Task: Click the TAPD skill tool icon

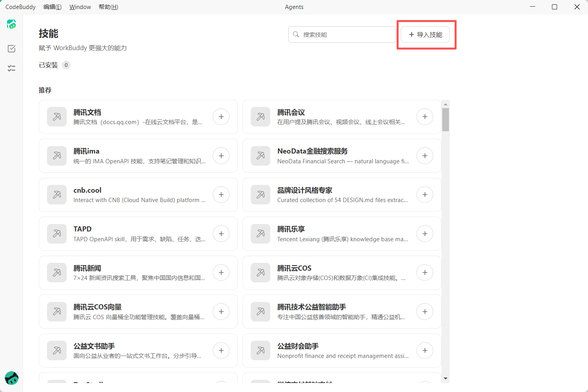Action: coord(57,234)
